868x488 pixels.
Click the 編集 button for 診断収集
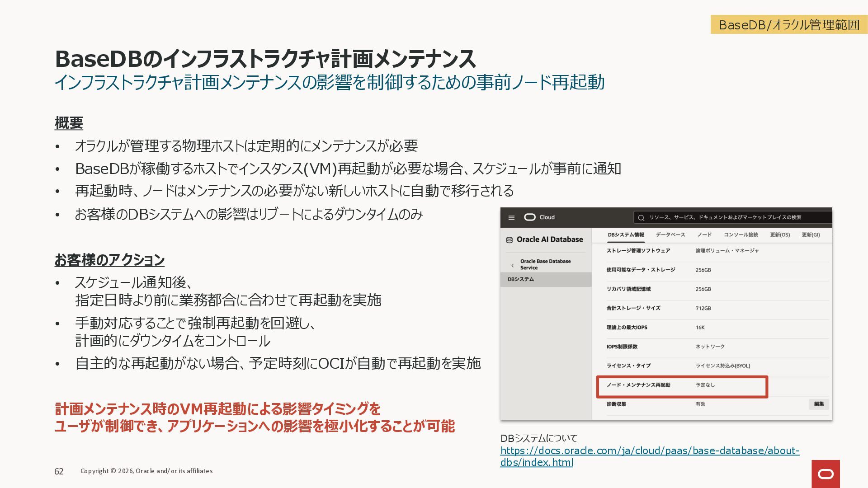pos(818,404)
